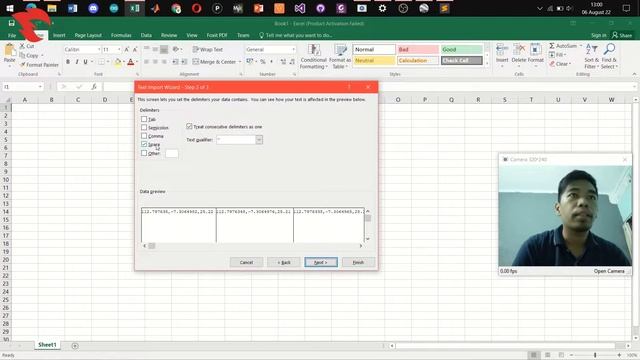Apply the Good cell style swatch

(462, 49)
